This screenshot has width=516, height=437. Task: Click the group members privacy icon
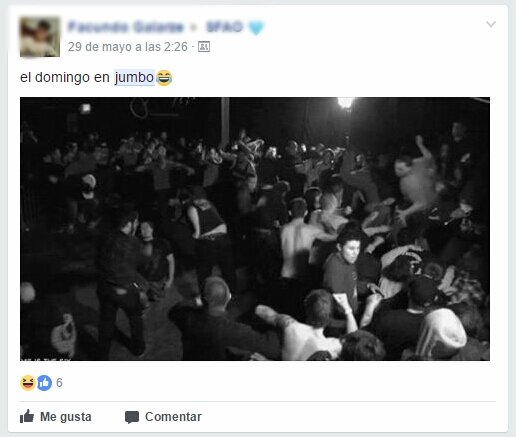tap(204, 47)
